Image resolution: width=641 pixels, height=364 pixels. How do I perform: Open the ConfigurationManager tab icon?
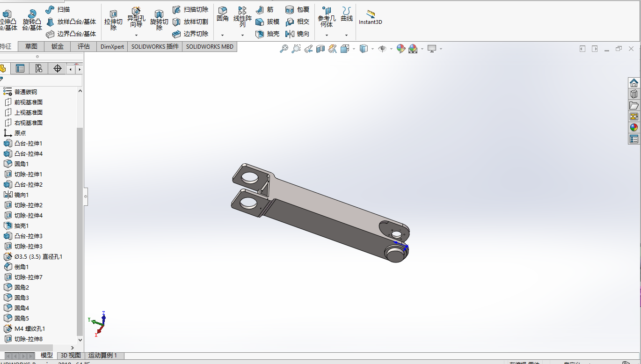[x=38, y=69]
